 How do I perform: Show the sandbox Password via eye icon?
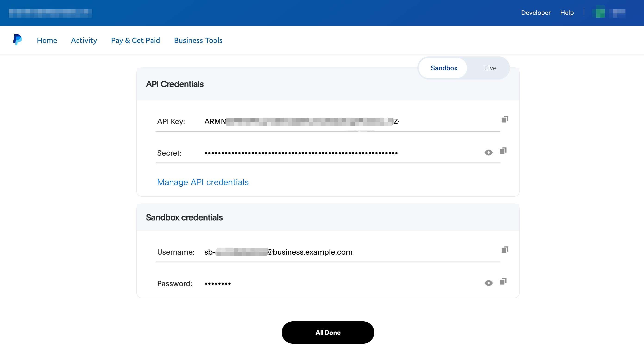[x=488, y=283]
